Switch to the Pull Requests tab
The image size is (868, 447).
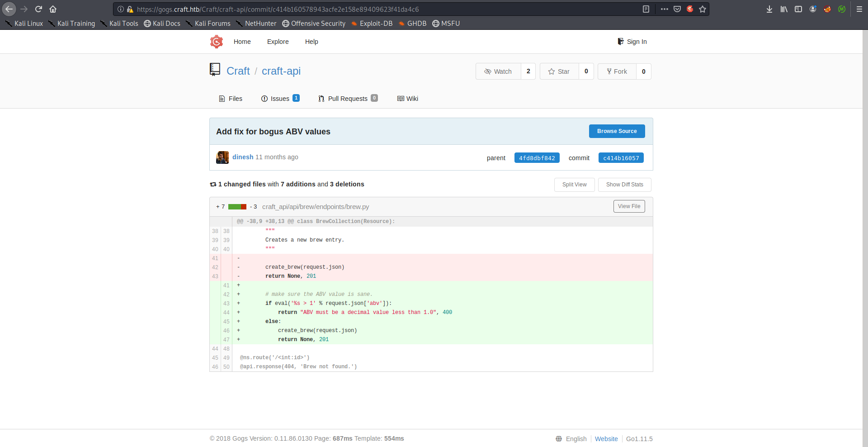pyautogui.click(x=347, y=99)
